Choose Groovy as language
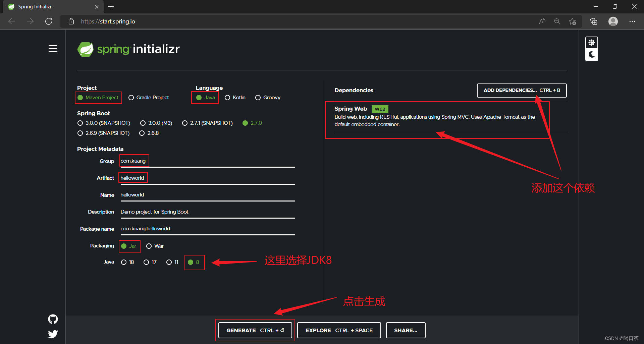 [x=268, y=98]
